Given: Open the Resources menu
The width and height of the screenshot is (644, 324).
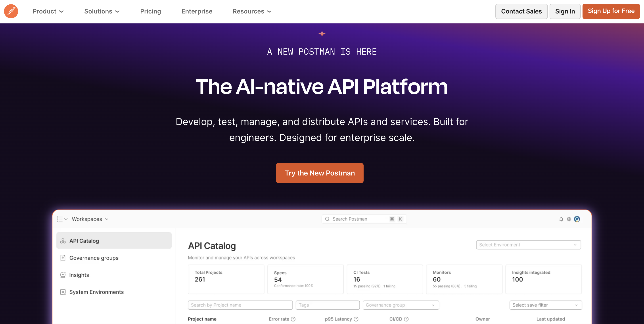Looking at the screenshot, I should (251, 11).
